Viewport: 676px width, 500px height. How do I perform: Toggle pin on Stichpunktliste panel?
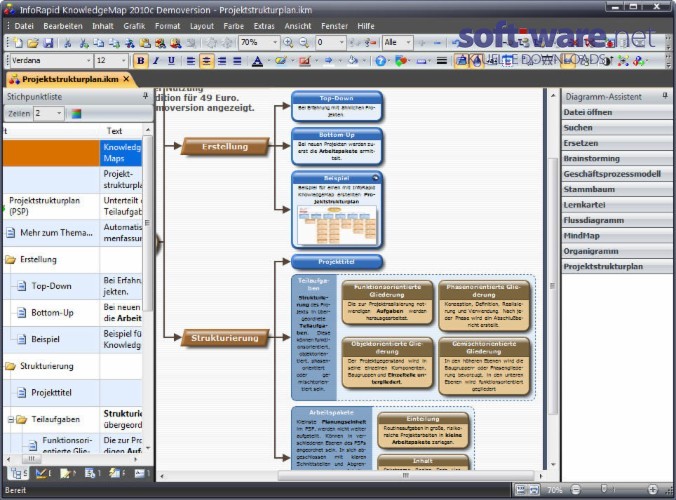pos(146,96)
